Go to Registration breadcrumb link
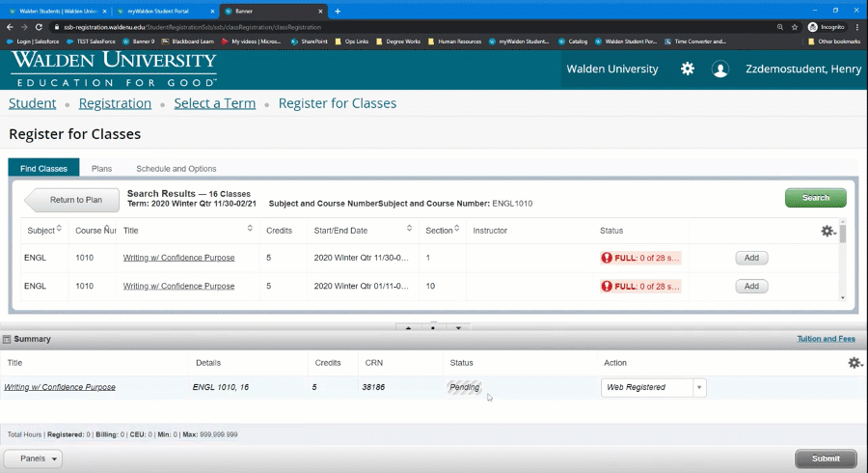 pyautogui.click(x=115, y=103)
